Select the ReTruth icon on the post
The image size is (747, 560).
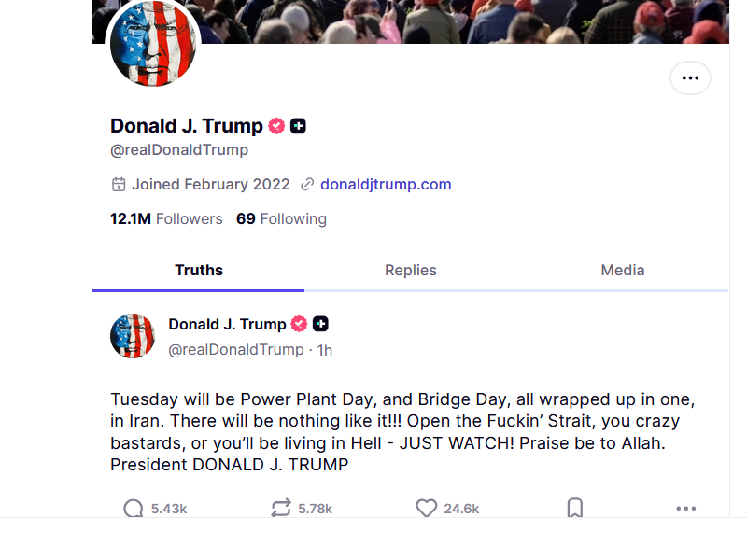click(280, 508)
